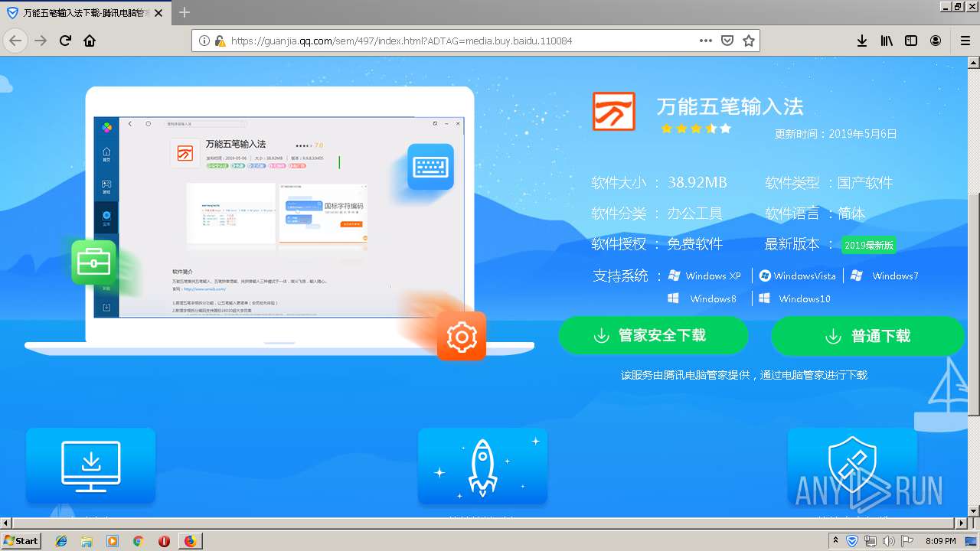
Task: Open the Firefox hamburger menu
Action: (x=965, y=41)
